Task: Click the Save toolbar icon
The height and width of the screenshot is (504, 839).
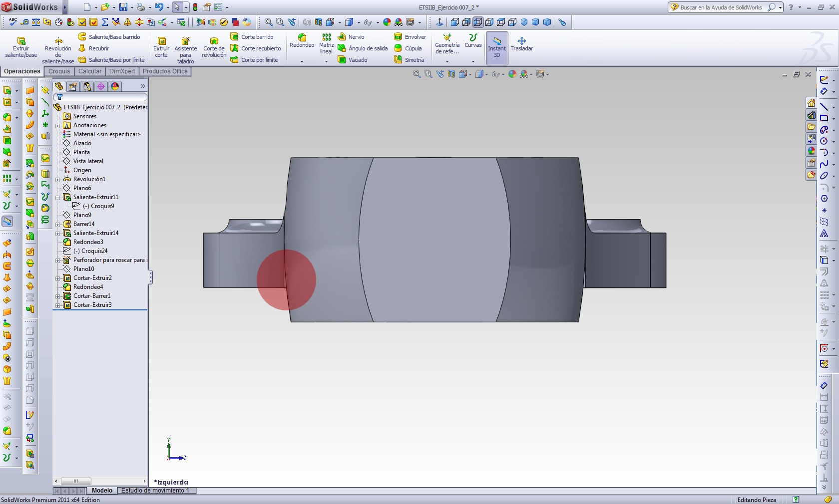Action: [x=123, y=7]
